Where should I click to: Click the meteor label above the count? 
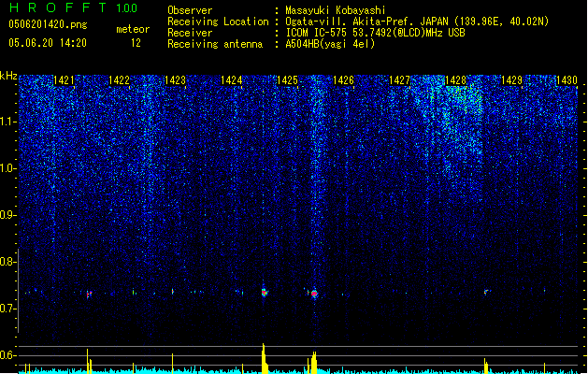pyautogui.click(x=133, y=29)
